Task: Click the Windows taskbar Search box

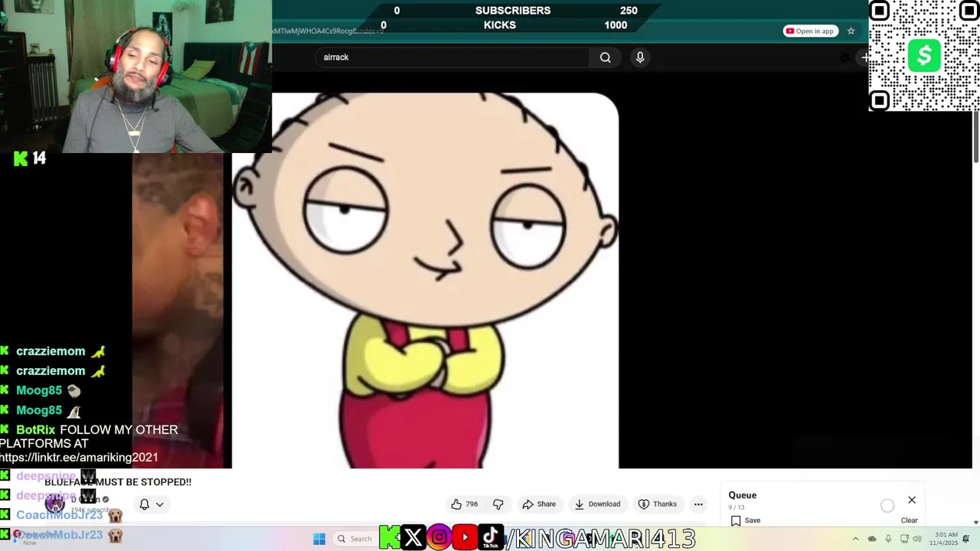Action: pos(356,539)
